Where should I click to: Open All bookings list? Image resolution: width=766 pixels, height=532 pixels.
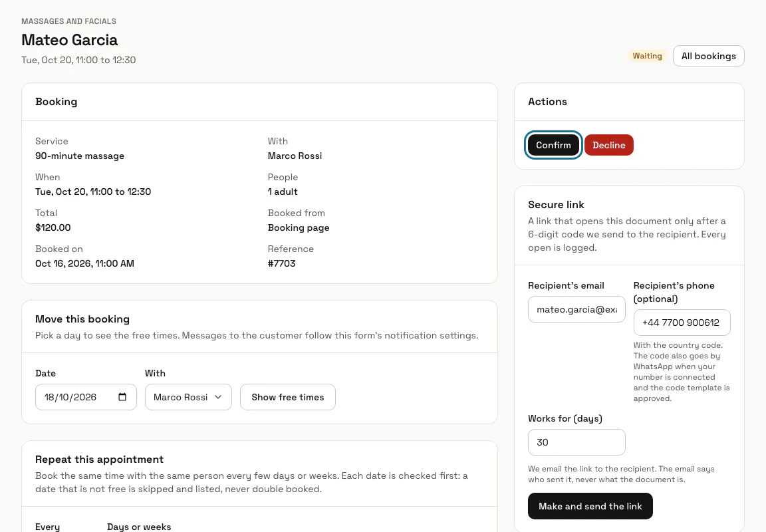708,56
